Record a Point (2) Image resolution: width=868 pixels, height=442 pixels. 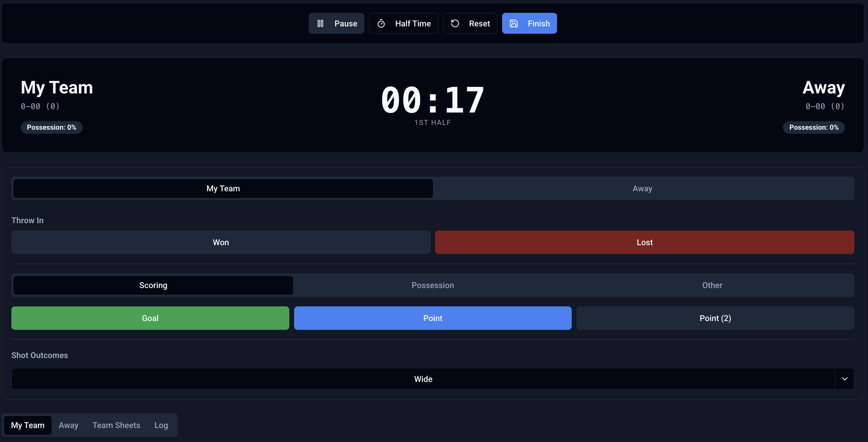(x=715, y=318)
